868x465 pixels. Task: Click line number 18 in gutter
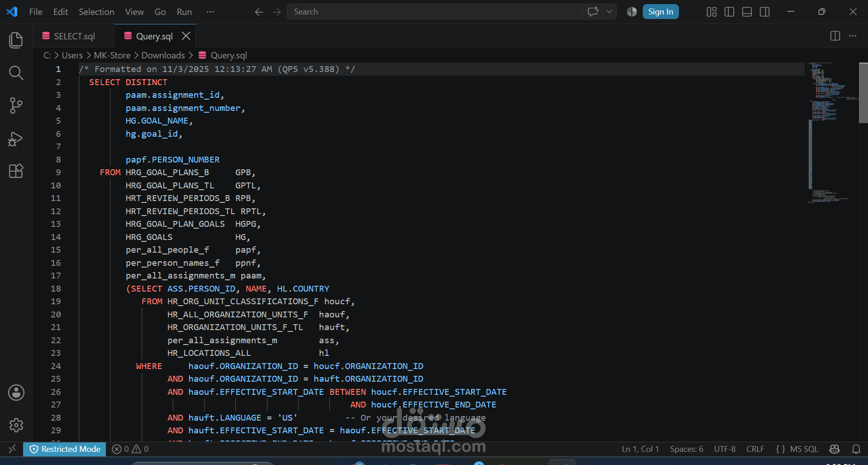(56, 288)
